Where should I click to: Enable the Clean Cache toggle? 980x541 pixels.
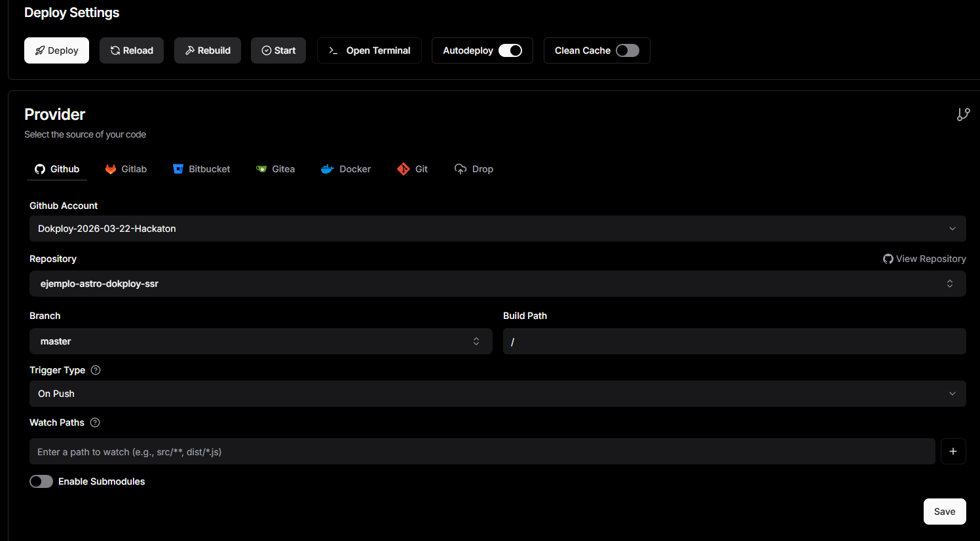[627, 50]
